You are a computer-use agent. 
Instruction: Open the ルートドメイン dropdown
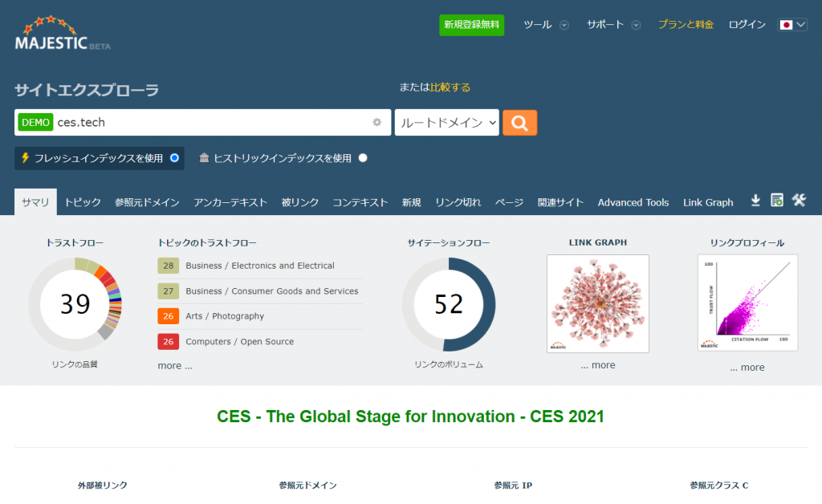click(446, 123)
